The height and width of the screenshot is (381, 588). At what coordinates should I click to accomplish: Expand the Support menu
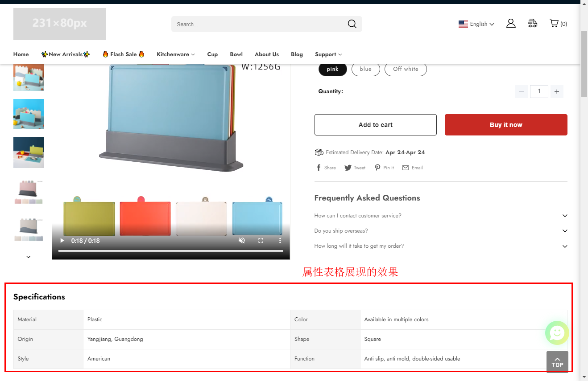(x=328, y=54)
